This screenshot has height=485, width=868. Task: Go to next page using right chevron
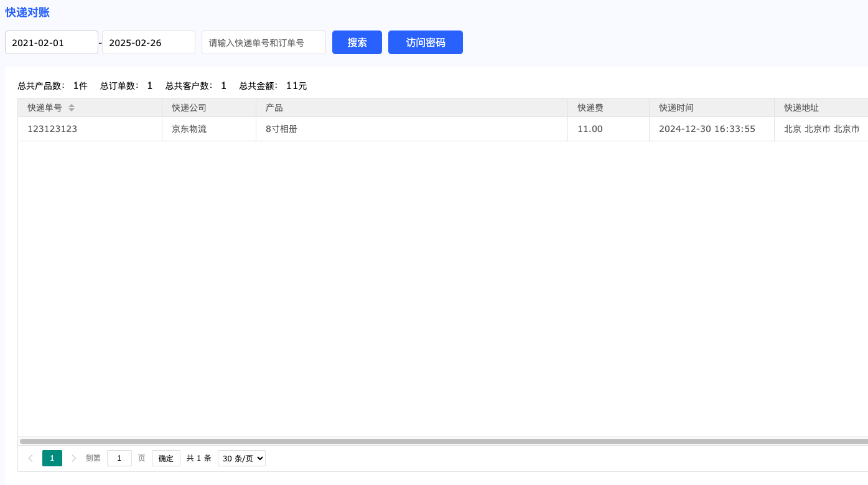(74, 458)
